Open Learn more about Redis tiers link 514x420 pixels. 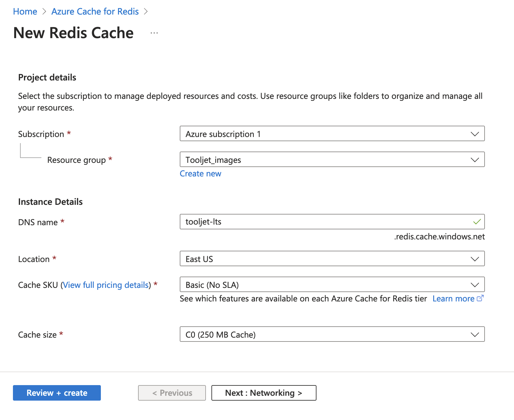click(x=453, y=299)
